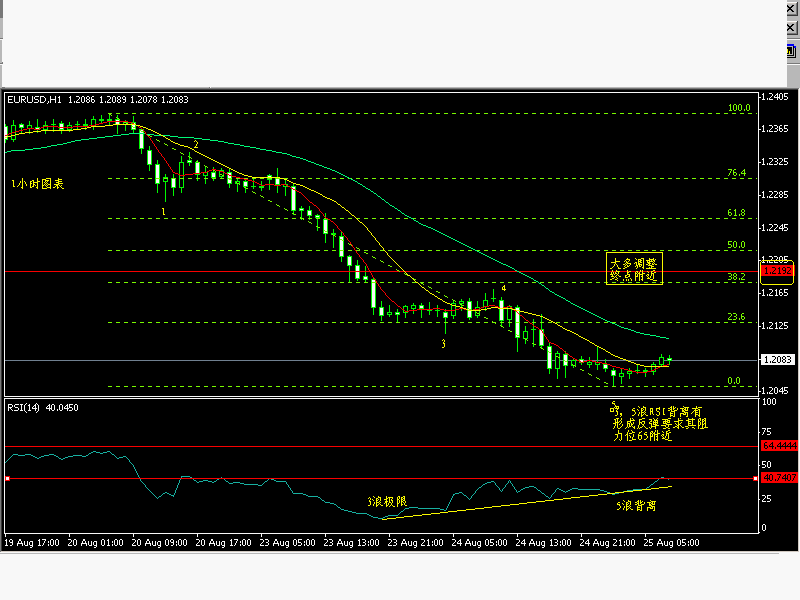Select wave label 2 near the early rebound

[195, 145]
